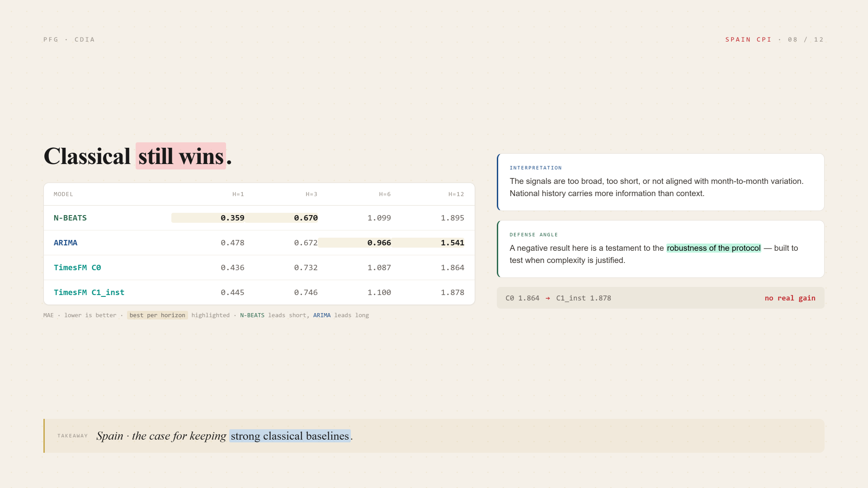
Task: Click the H=3 column header
Action: click(x=311, y=194)
